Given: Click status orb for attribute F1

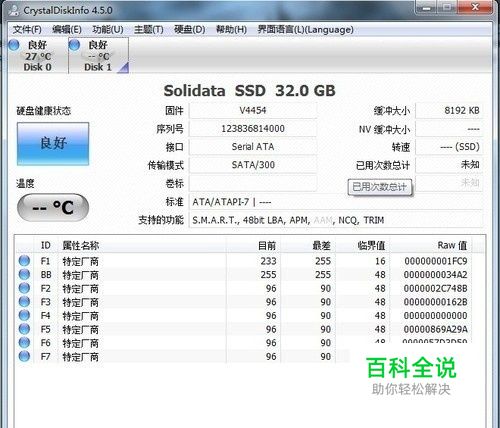Looking at the screenshot, I should pyautogui.click(x=24, y=261).
